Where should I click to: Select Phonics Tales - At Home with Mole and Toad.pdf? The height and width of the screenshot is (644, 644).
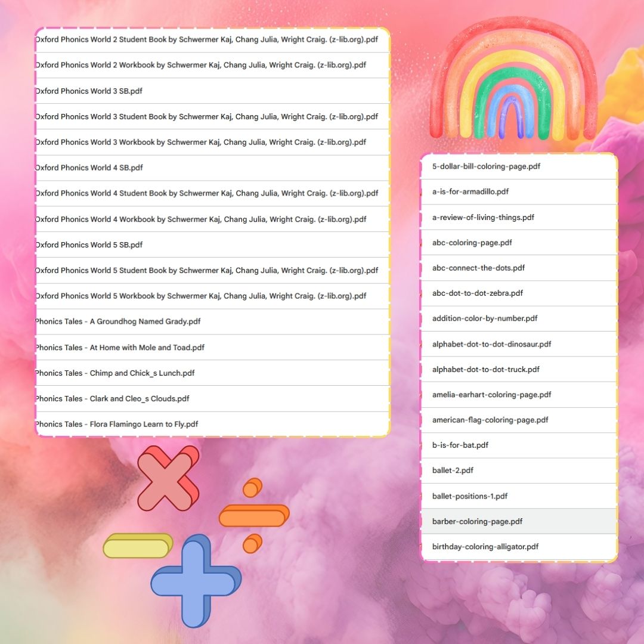tap(120, 347)
